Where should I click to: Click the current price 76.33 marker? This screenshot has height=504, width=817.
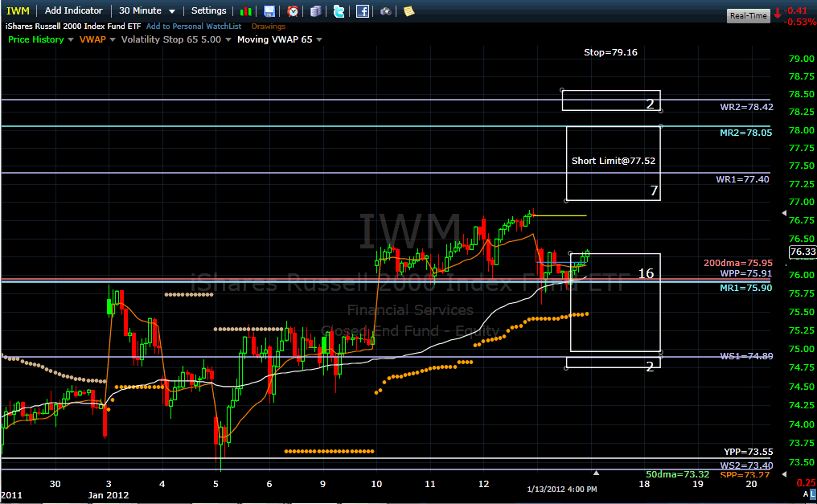point(803,252)
